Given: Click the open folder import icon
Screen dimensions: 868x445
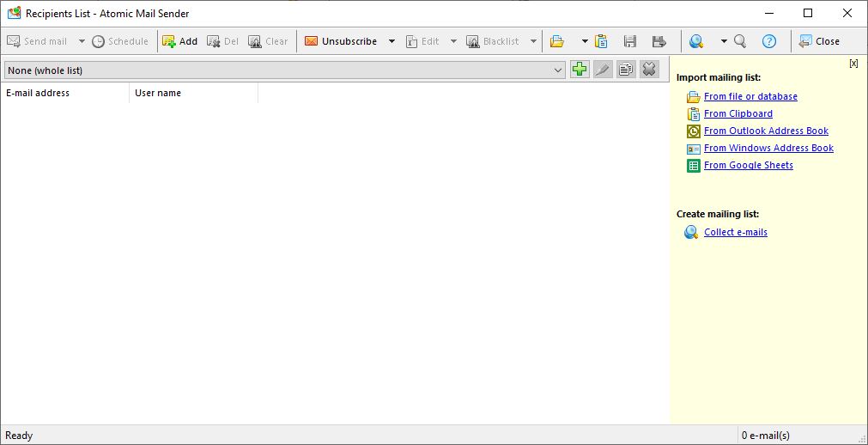Looking at the screenshot, I should click(557, 41).
